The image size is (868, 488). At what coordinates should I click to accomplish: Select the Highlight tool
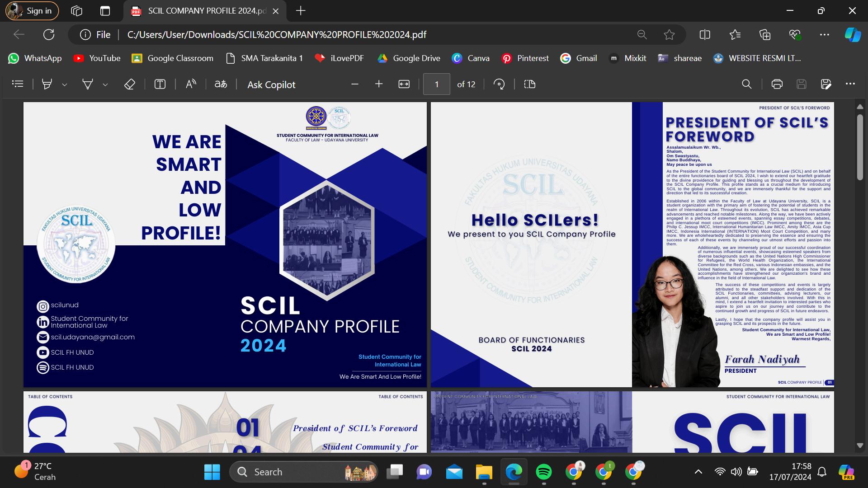47,84
